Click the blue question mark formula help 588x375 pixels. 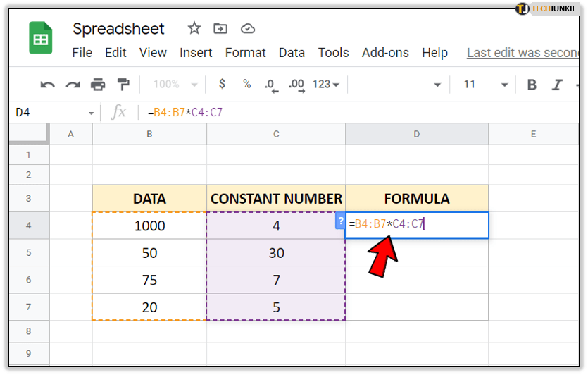point(340,221)
